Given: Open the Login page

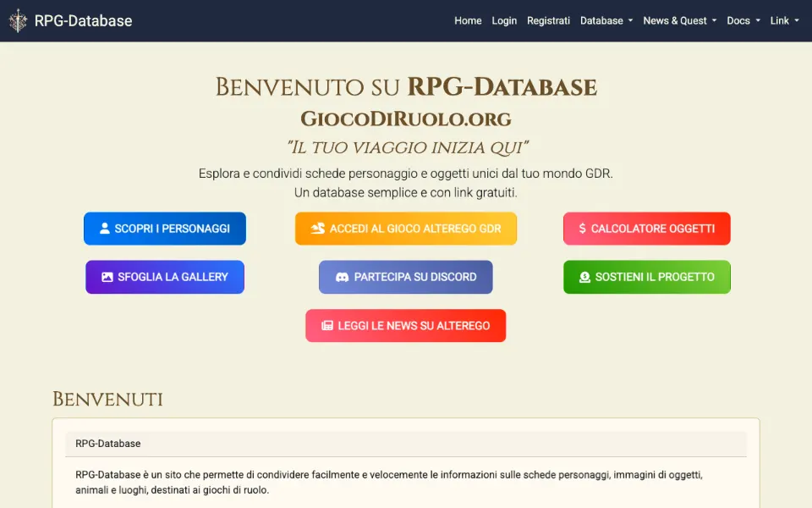Looking at the screenshot, I should tap(504, 20).
